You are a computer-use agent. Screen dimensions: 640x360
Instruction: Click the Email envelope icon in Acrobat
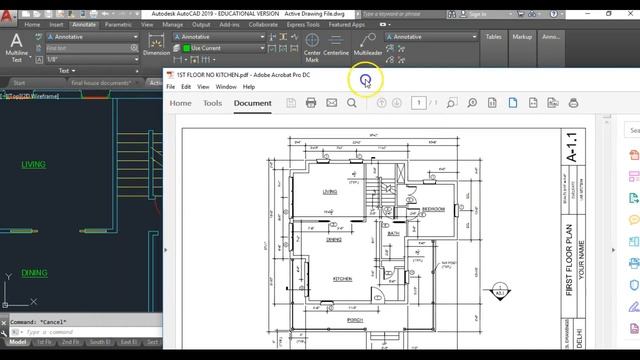tap(331, 103)
